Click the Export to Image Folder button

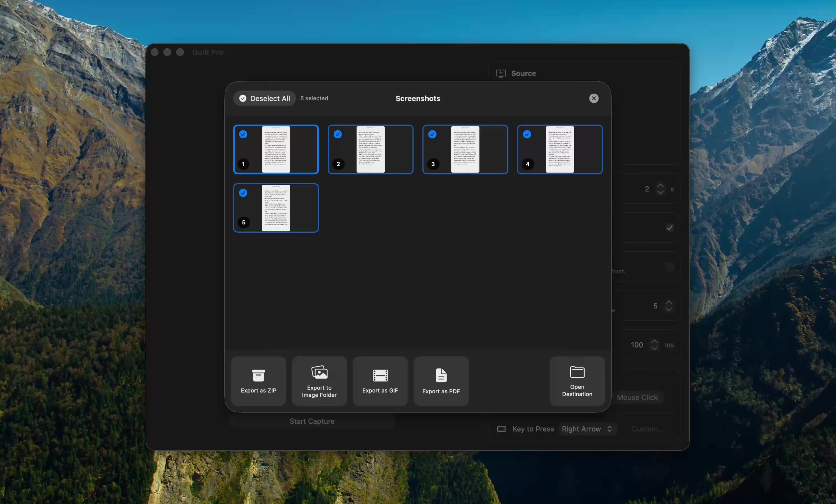tap(319, 381)
